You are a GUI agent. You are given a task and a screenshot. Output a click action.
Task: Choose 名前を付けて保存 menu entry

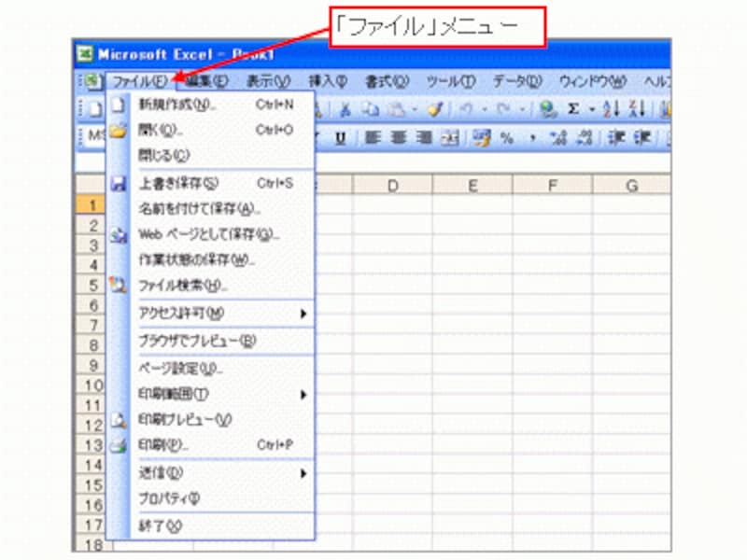(211, 208)
